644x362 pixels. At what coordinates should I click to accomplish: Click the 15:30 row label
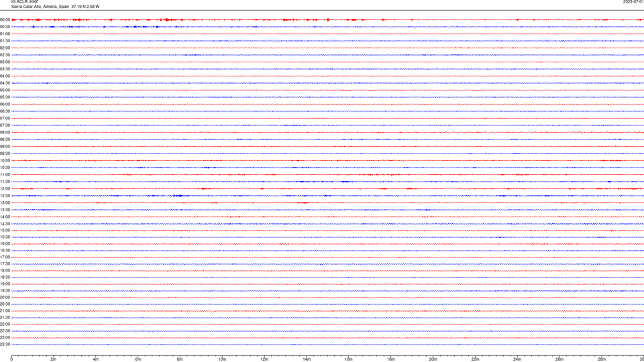coord(5,237)
